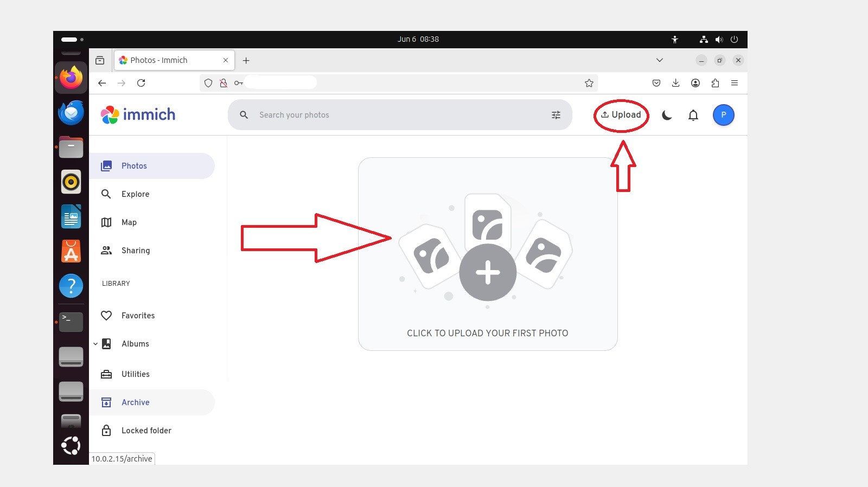The width and height of the screenshot is (868, 487).
Task: Expand the Albums chevron
Action: pyautogui.click(x=95, y=344)
